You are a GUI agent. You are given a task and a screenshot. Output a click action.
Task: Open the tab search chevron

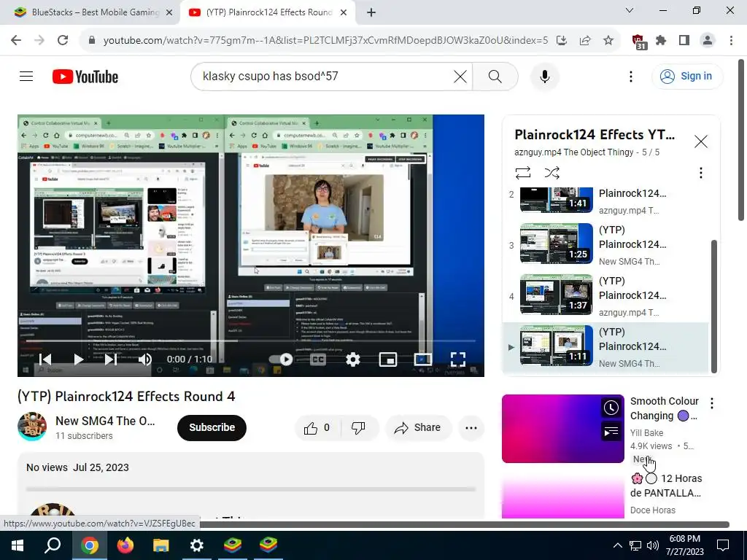(630, 10)
